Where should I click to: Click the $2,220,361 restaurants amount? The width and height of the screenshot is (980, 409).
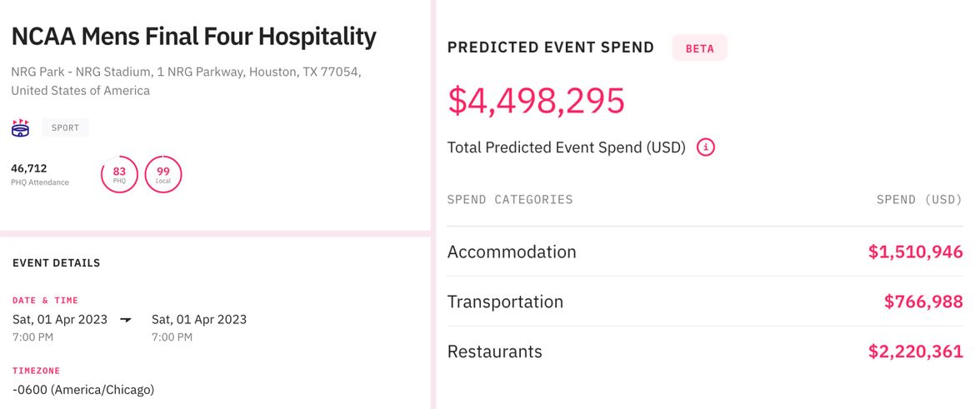tap(915, 352)
